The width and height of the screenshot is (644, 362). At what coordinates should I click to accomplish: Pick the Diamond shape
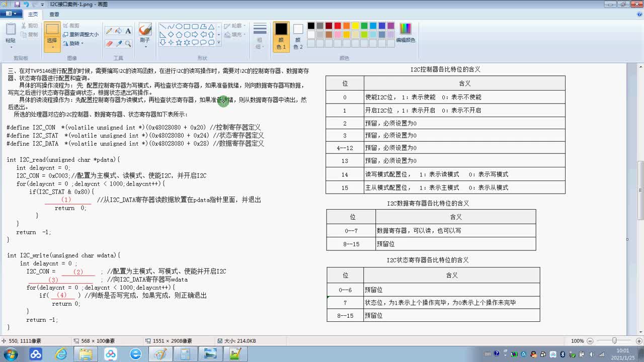(171, 35)
